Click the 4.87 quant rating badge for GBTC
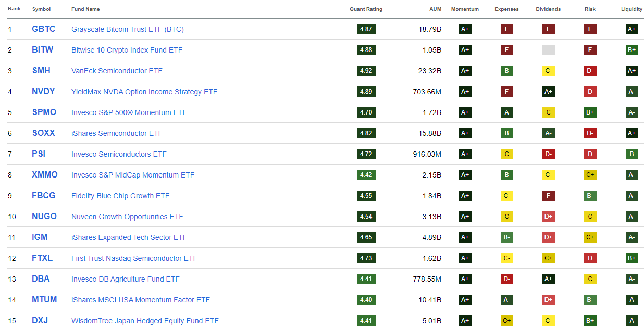The height and width of the screenshot is (329, 644). (366, 29)
